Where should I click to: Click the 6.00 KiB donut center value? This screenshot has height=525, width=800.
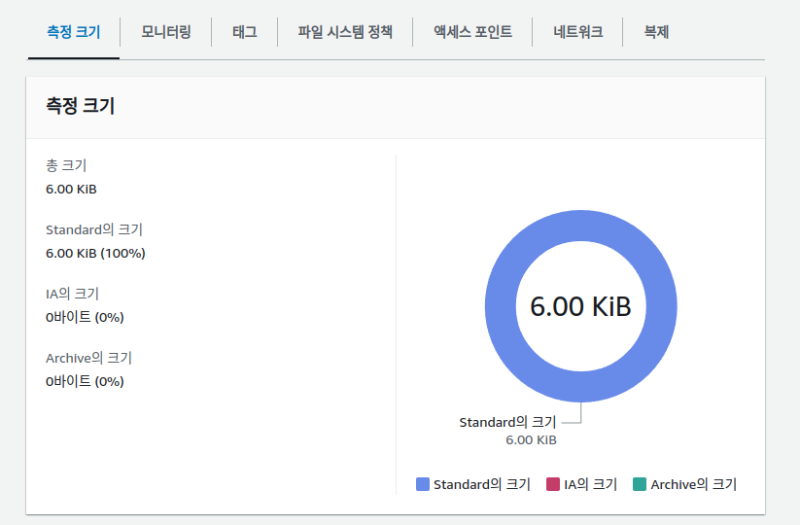pos(581,307)
